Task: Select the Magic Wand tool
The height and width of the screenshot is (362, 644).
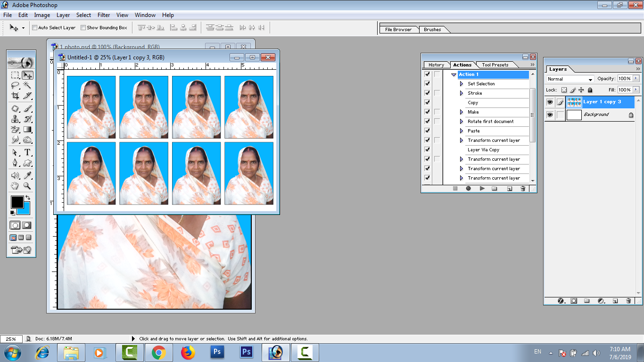Action: [27, 85]
